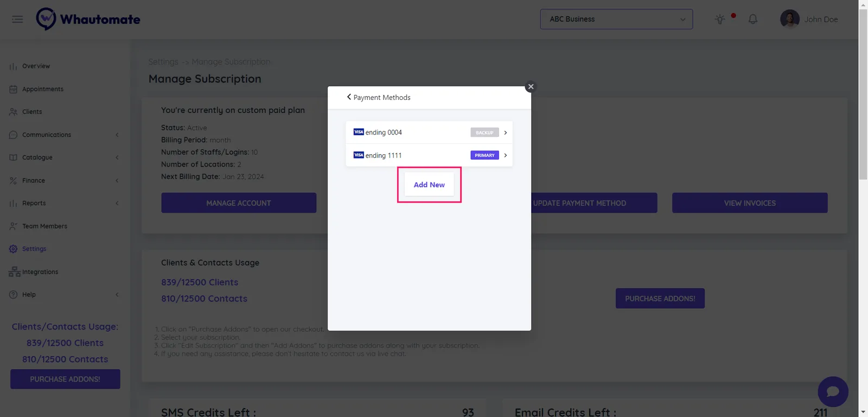
Task: Open the ABC Business dropdown
Action: point(616,19)
